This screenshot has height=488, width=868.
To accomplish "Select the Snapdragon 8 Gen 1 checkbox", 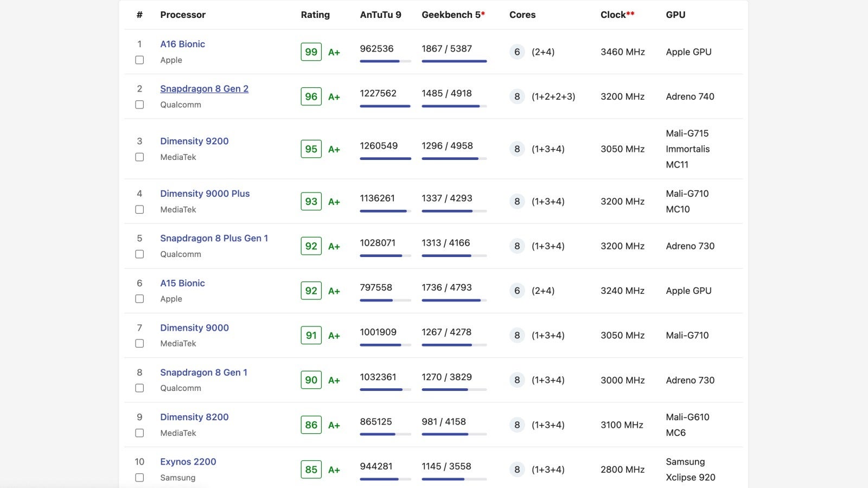I will pos(139,388).
